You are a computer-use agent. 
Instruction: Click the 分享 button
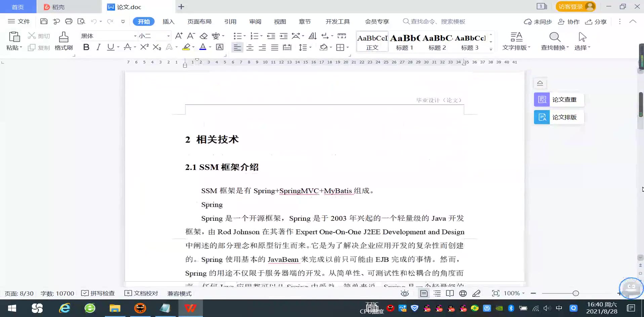596,22
